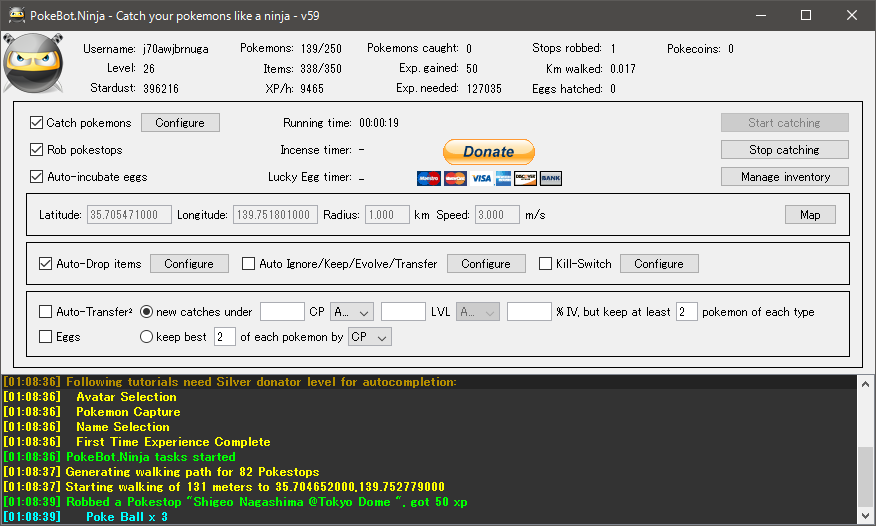Click the Speed m/s field
This screenshot has width=876, height=526.
point(497,214)
